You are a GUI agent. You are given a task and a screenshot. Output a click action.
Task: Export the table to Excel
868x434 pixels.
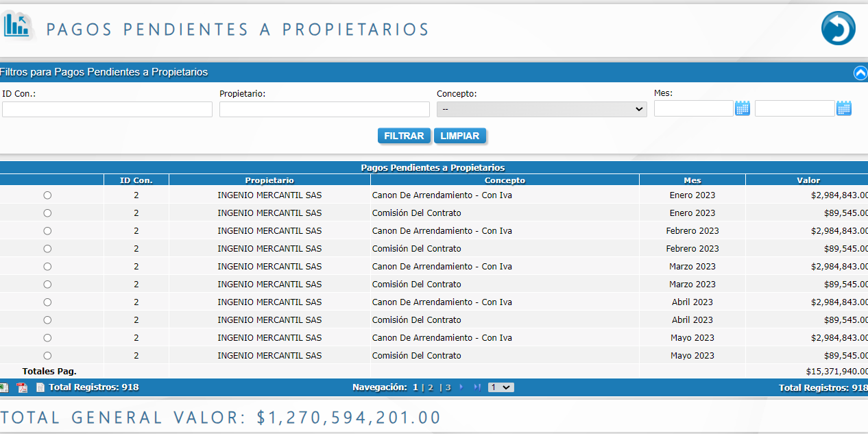click(4, 387)
